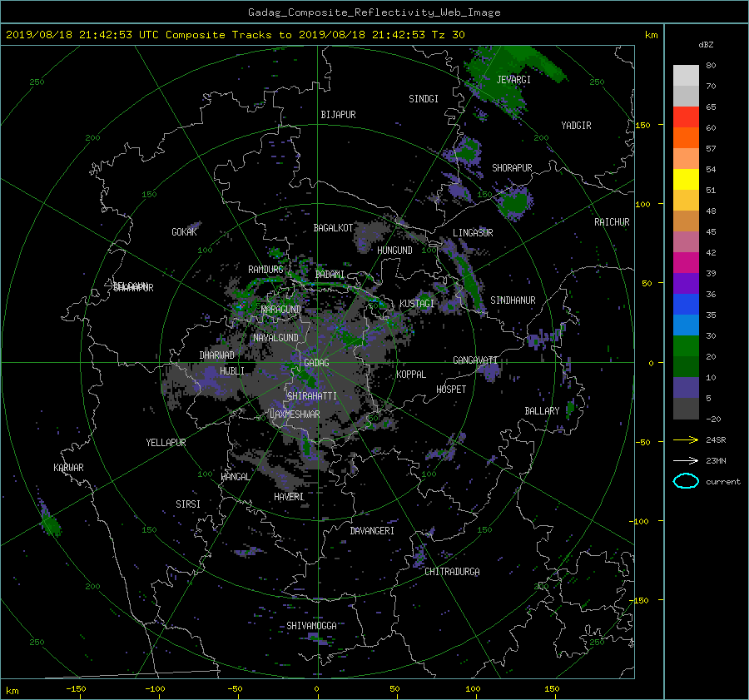This screenshot has width=749, height=700.
Task: Click the JEVARGI city label
Action: tap(513, 80)
